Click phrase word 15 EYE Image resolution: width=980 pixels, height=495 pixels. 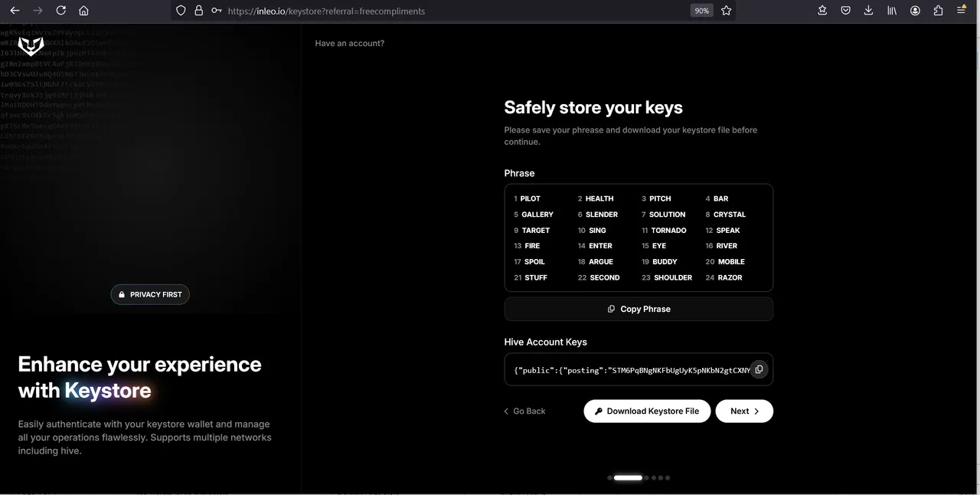pyautogui.click(x=654, y=246)
